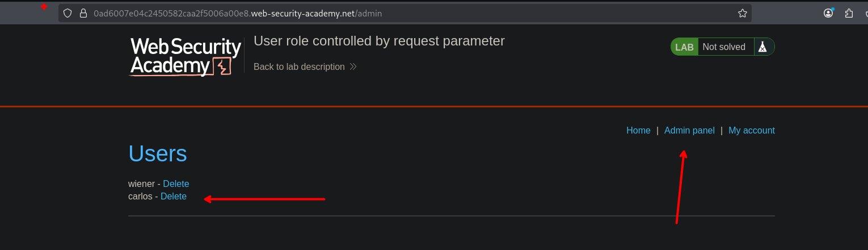Click the double chevron after lab description
The height and width of the screenshot is (250, 868).
click(353, 67)
